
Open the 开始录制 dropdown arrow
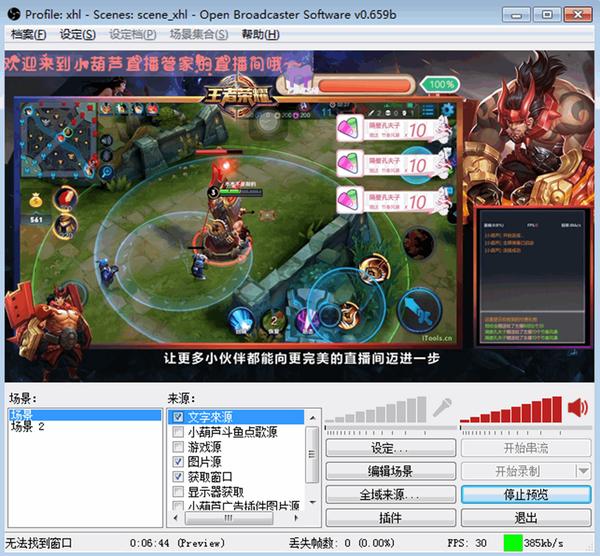[584, 471]
